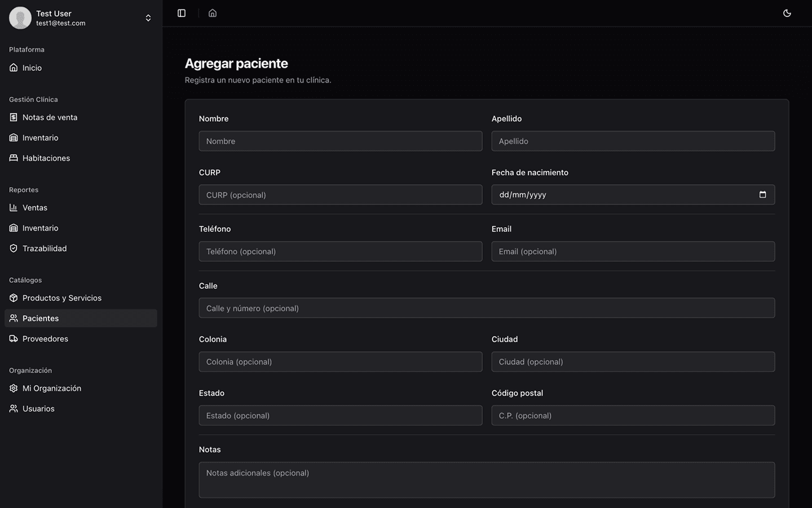Screen dimensions: 812x508
Task: Click the Proveedores truck icon
Action: (x=14, y=339)
